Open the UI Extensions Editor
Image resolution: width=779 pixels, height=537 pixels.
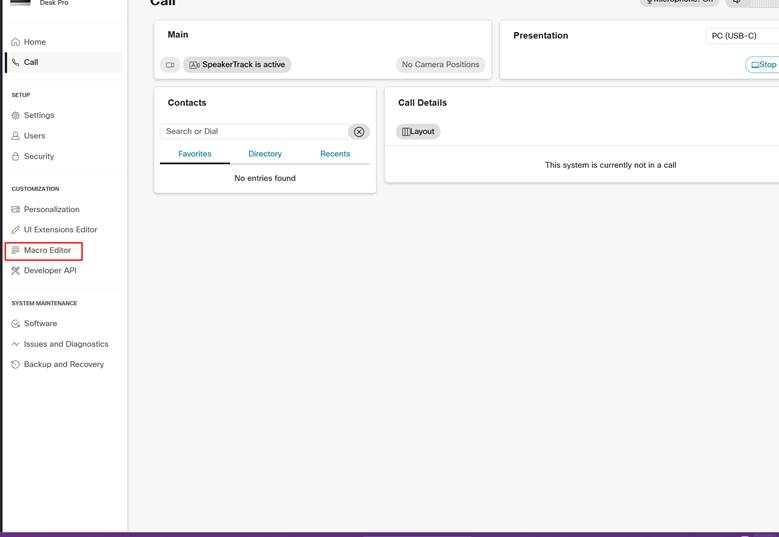(60, 230)
